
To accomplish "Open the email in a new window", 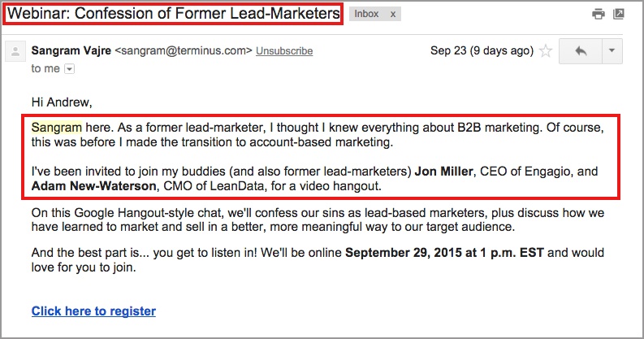I will click(619, 14).
